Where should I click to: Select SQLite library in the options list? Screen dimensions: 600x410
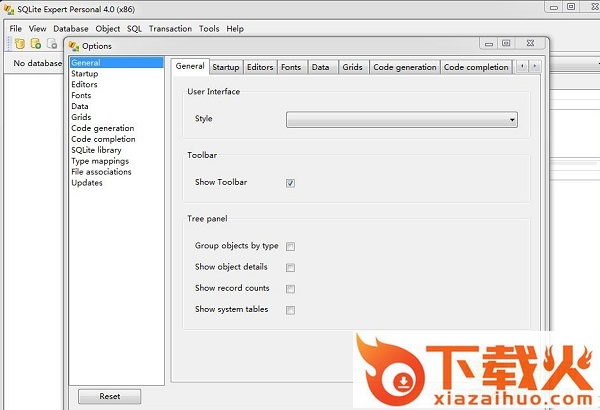[96, 150]
